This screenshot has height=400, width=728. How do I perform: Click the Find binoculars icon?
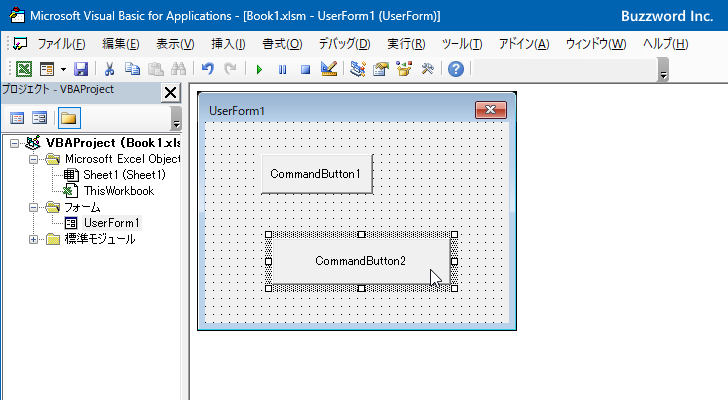click(178, 69)
